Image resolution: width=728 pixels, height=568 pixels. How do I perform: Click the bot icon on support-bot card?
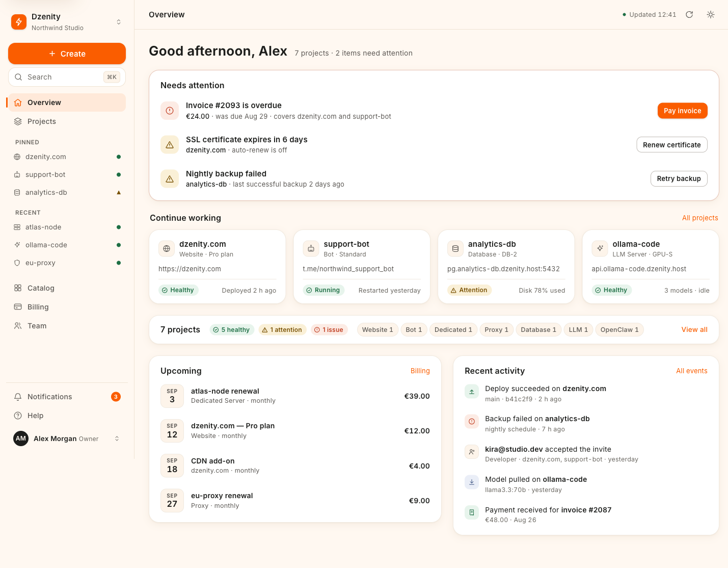click(311, 249)
